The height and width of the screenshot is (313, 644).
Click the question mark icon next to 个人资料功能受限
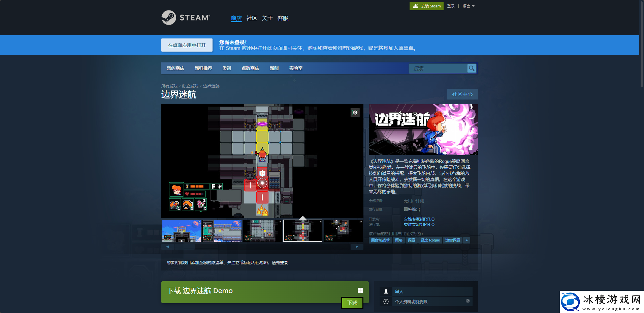coord(468,302)
